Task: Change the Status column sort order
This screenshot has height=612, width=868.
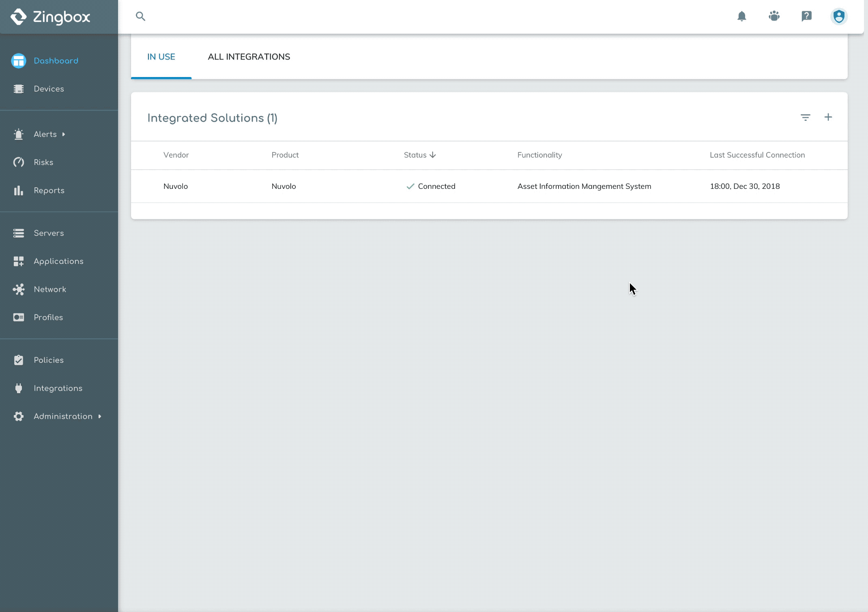Action: (x=420, y=155)
